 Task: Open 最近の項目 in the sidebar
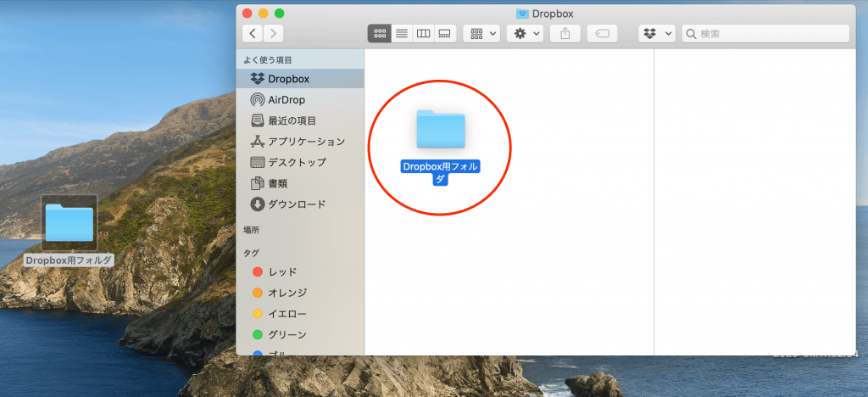tap(300, 120)
